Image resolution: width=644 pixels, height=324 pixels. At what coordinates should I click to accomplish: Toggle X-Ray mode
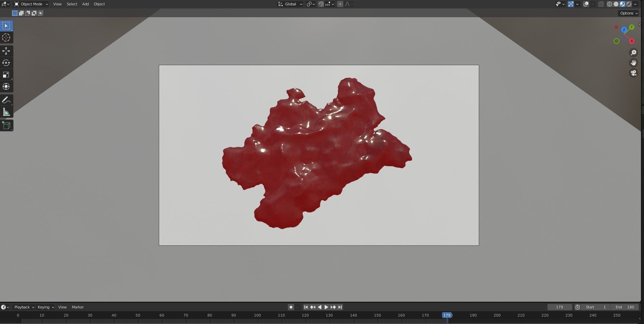pos(601,4)
